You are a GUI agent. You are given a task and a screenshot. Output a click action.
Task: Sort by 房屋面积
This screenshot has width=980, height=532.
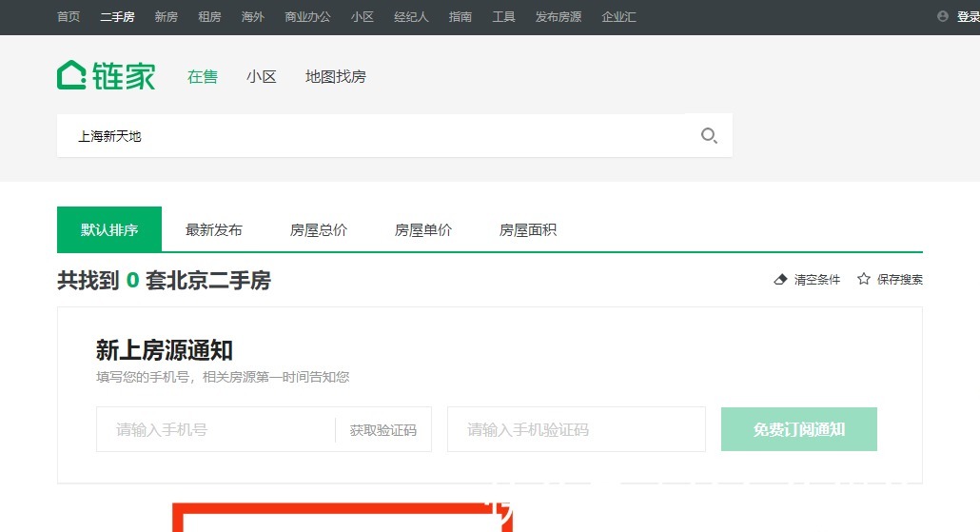(528, 229)
